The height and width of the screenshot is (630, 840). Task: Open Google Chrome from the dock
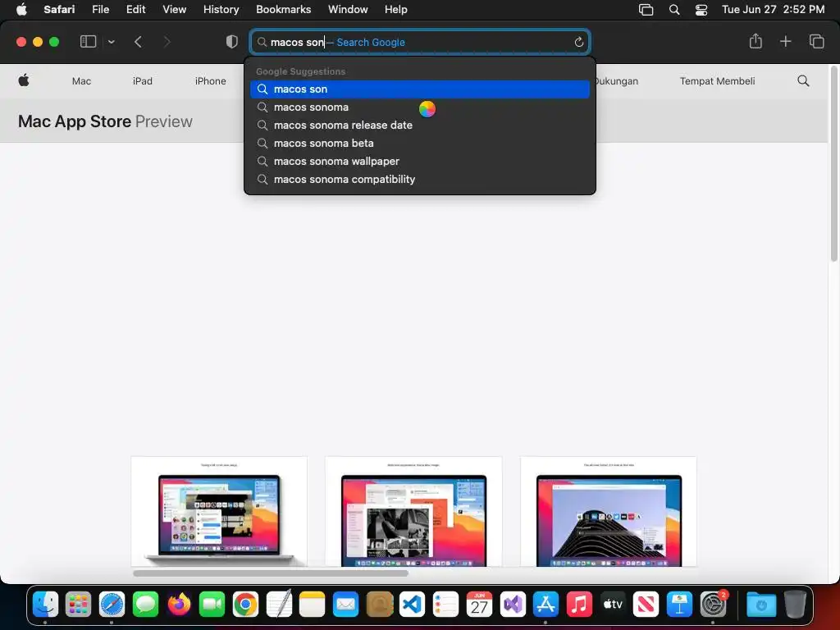(x=245, y=605)
